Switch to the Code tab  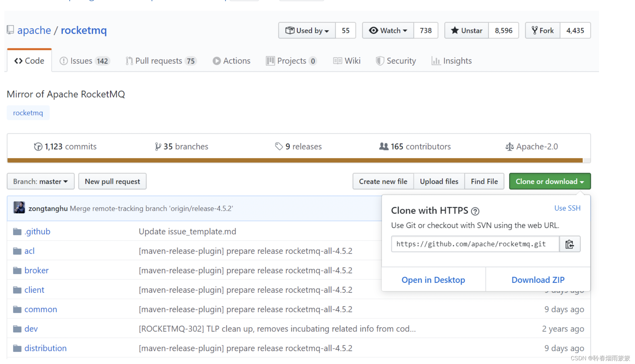coord(29,61)
